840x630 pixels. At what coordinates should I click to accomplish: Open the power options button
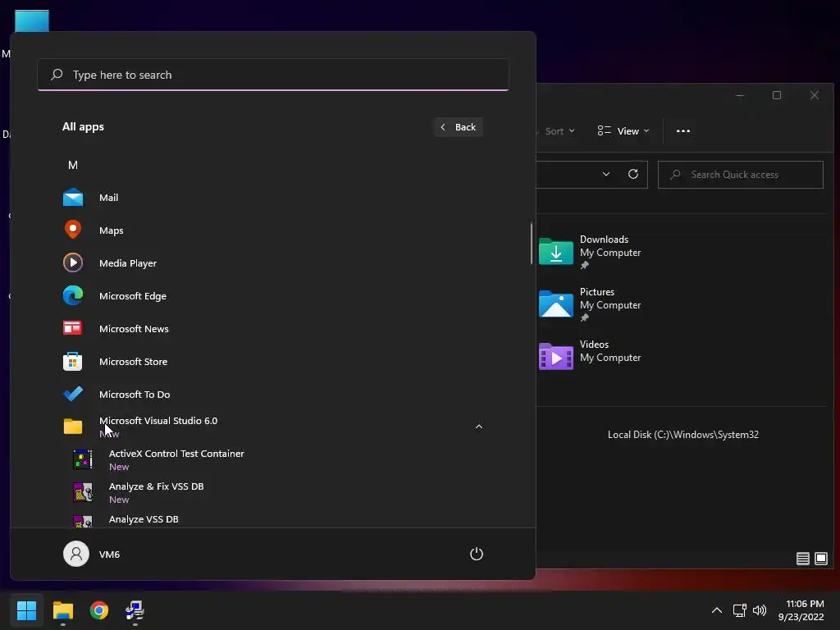(x=477, y=554)
